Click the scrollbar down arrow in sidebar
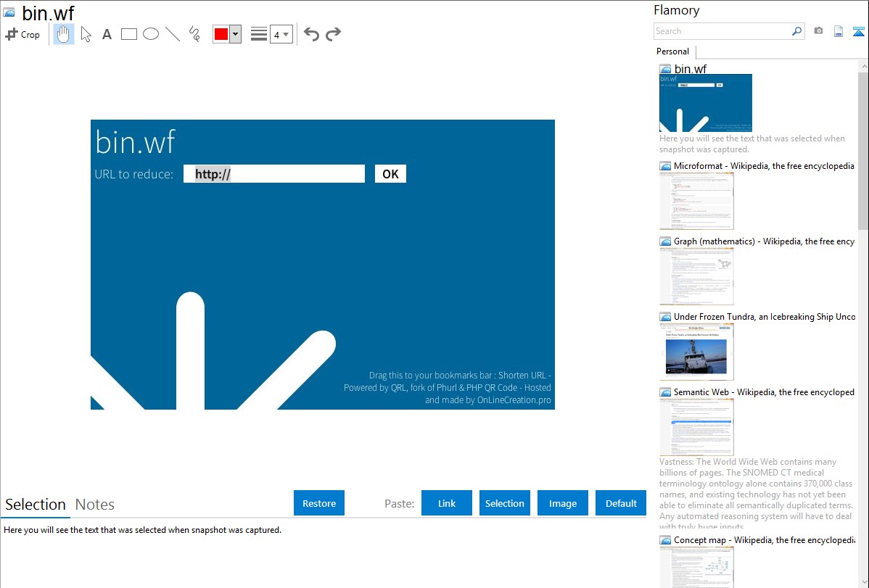This screenshot has height=588, width=869. coord(863,582)
